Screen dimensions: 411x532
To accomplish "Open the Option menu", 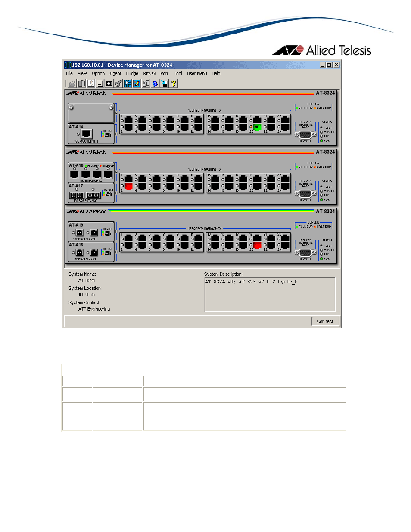I will coord(98,73).
